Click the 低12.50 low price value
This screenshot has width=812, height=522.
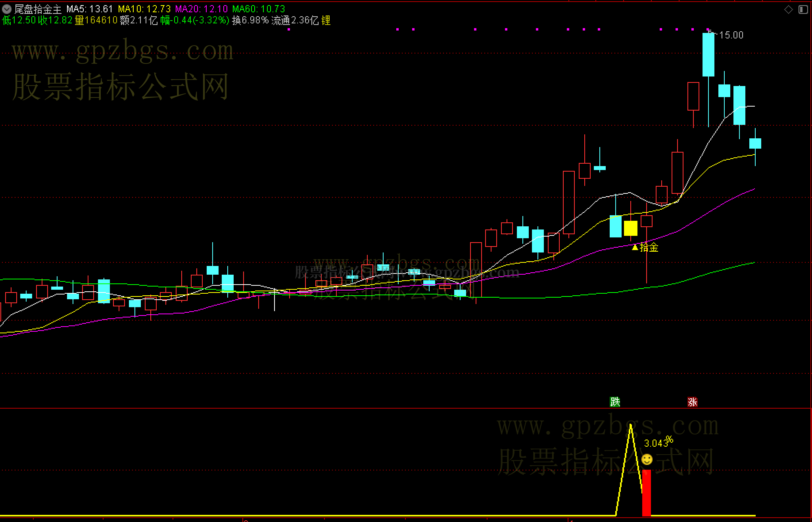pyautogui.click(x=19, y=20)
